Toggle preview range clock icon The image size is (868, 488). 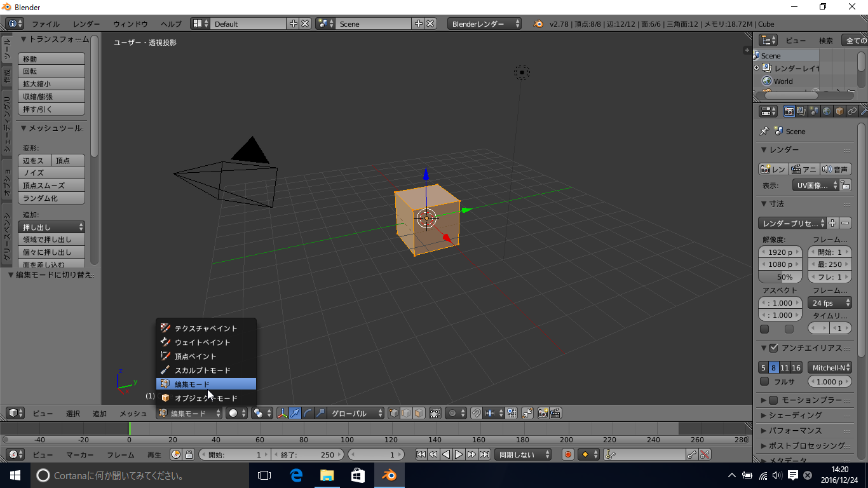coord(176,454)
